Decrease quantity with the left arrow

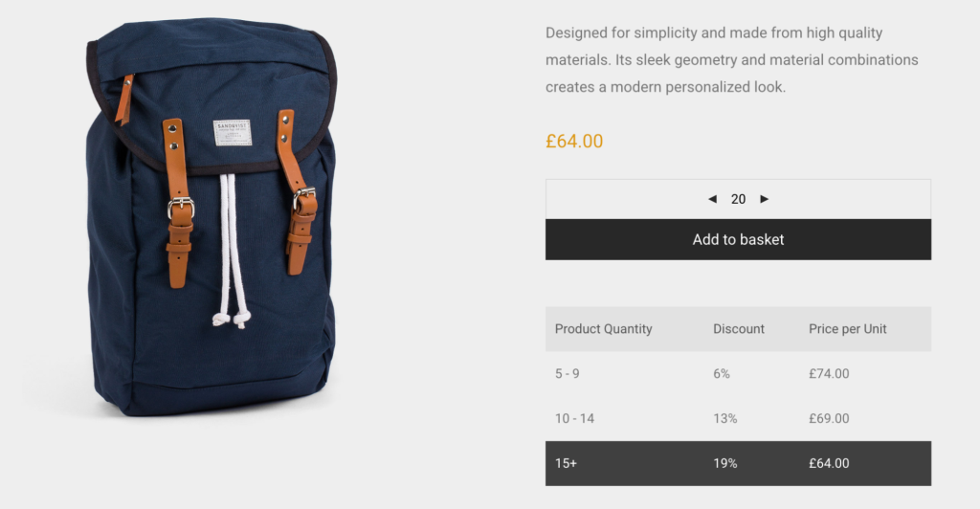(x=712, y=199)
